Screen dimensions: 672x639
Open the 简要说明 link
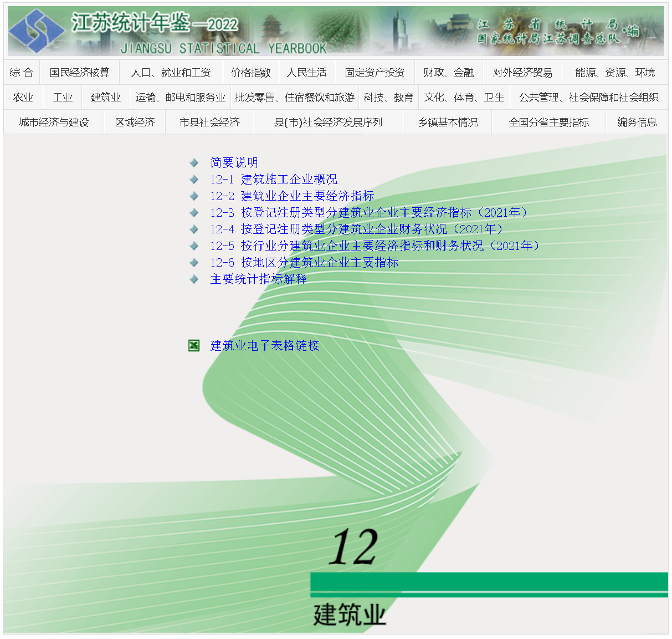click(x=234, y=163)
